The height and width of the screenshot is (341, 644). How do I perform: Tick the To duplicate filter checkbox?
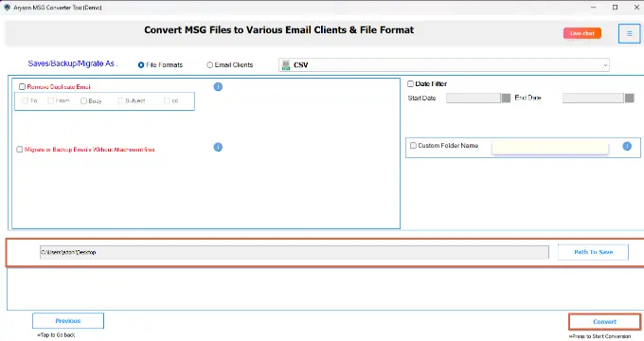(25, 100)
